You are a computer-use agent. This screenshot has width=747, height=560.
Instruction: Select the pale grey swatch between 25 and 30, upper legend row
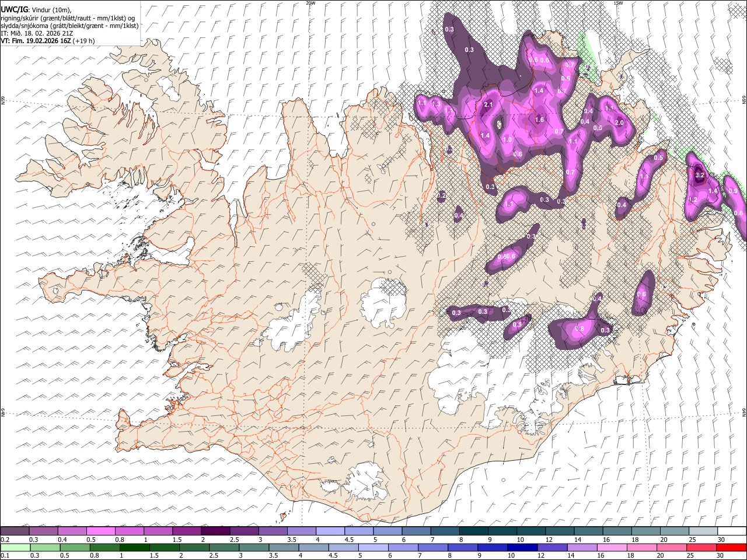pos(703,531)
